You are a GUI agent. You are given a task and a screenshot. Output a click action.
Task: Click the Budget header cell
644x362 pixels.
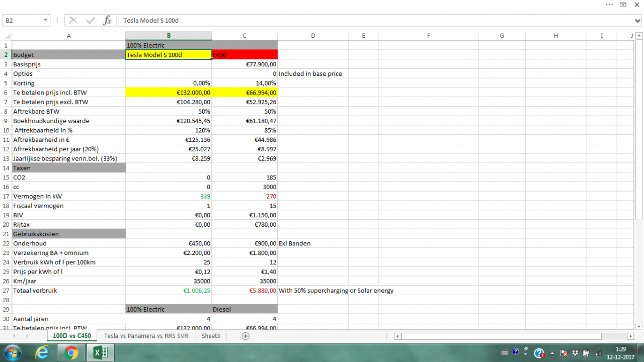(69, 55)
